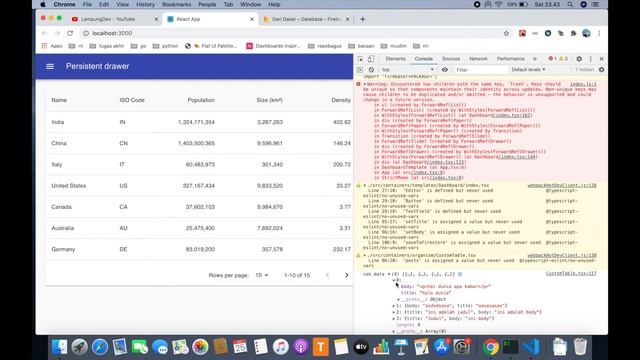The image size is (640, 360).
Task: Open the Trash in the dock
Action: point(580,347)
